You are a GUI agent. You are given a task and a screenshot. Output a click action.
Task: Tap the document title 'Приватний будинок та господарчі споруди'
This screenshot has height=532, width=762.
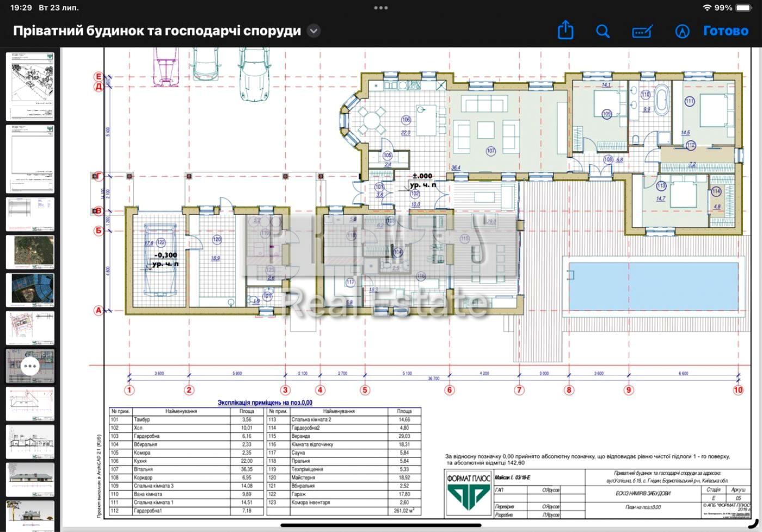(157, 31)
